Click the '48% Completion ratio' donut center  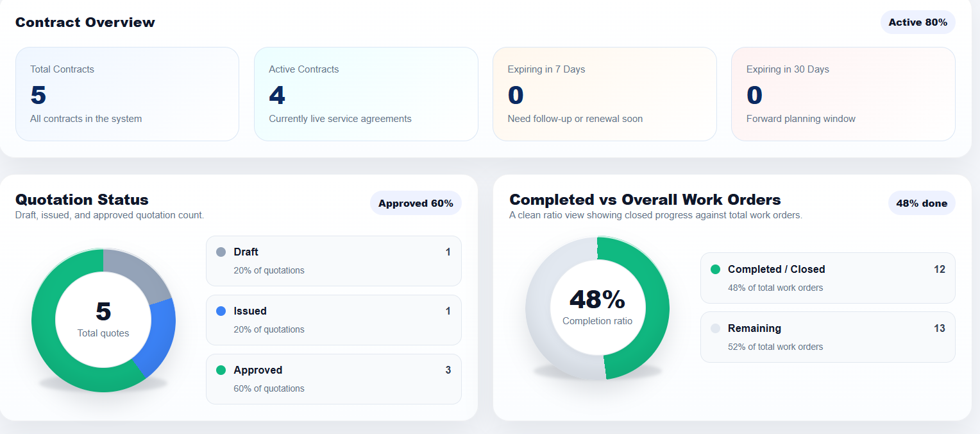coord(597,307)
